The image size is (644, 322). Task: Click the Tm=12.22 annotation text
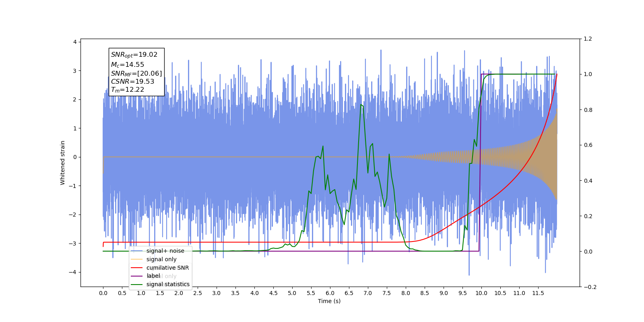tap(128, 90)
